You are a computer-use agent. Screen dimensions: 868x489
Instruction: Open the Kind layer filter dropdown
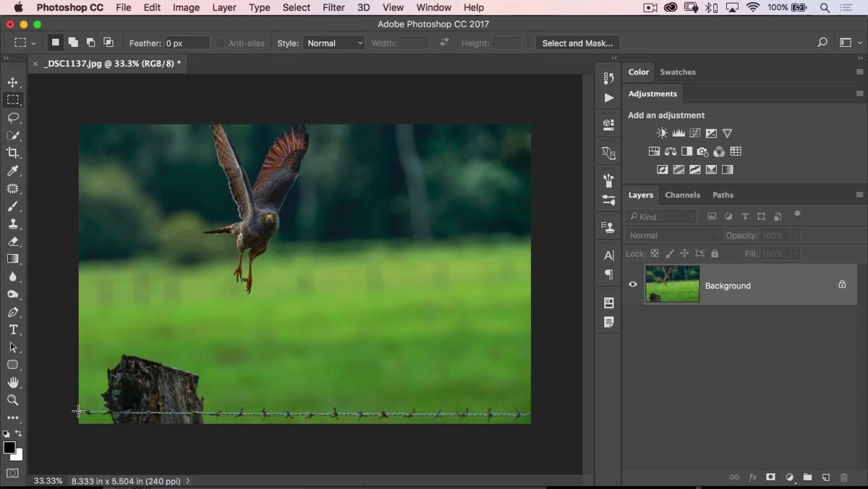click(x=661, y=216)
